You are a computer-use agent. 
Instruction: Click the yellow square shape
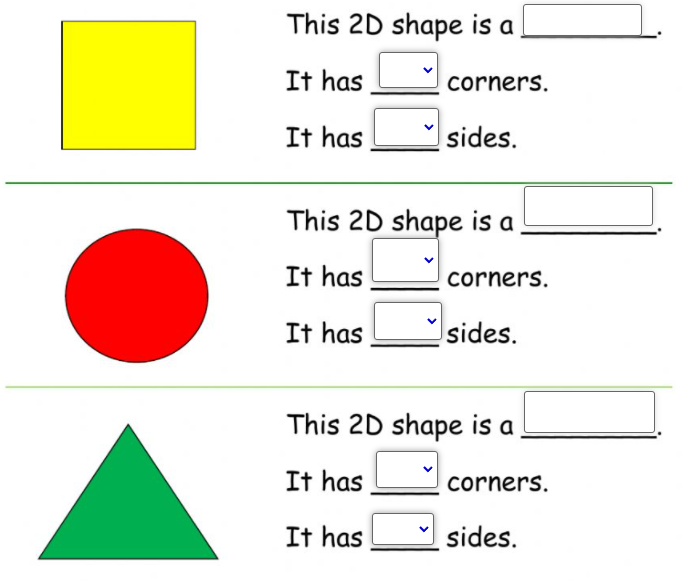pyautogui.click(x=129, y=85)
